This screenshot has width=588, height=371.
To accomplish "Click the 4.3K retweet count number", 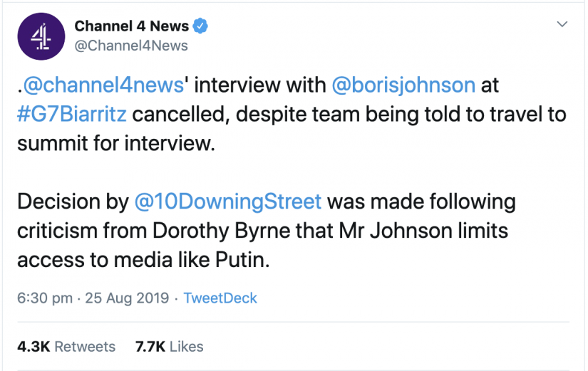I will click(33, 347).
